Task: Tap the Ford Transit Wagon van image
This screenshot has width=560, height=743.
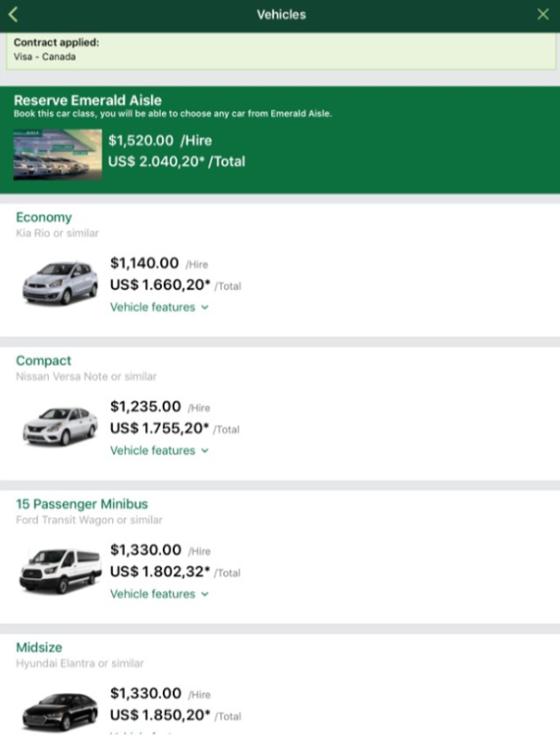Action: coord(60,569)
